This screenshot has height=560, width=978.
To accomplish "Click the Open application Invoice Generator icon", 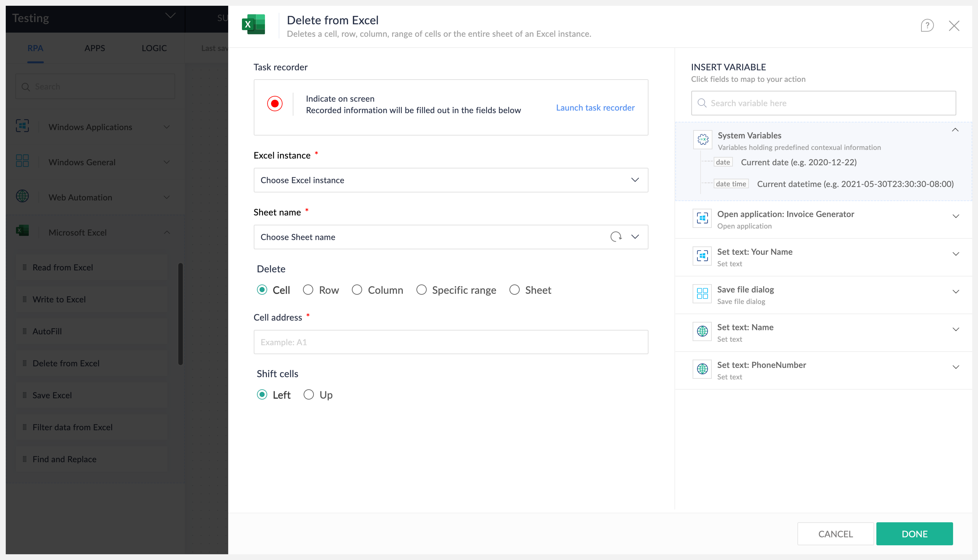I will click(x=702, y=218).
